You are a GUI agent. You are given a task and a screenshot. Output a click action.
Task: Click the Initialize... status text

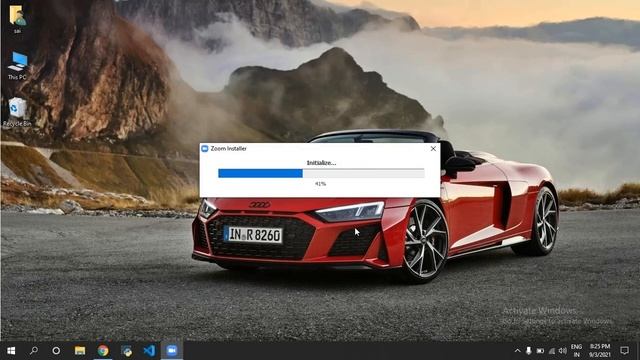(x=321, y=163)
